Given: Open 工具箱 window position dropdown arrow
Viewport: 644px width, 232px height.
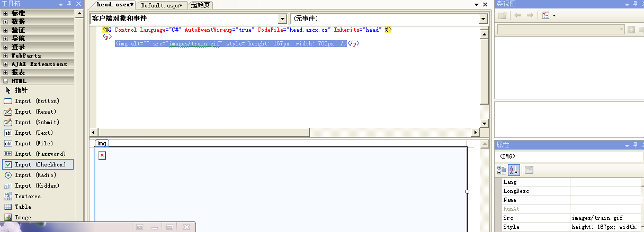Looking at the screenshot, I should pos(60,4).
